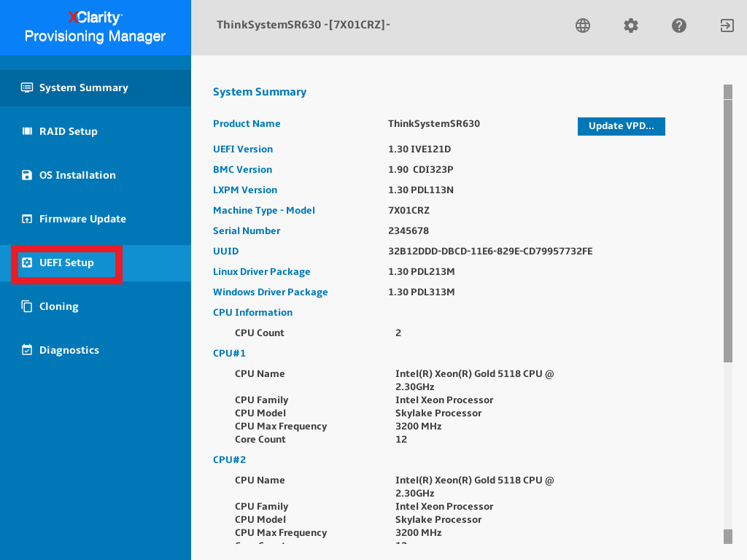
Task: Select UEFI version value 1.30 IVE121D
Action: [x=419, y=149]
